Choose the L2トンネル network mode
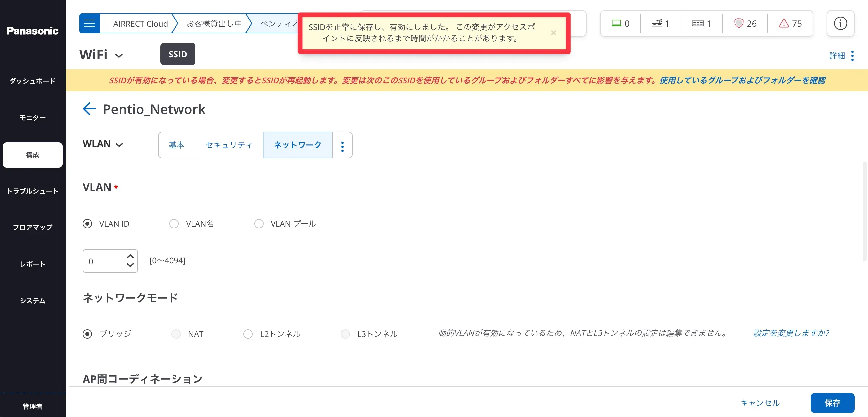The image size is (868, 417). tap(248, 334)
